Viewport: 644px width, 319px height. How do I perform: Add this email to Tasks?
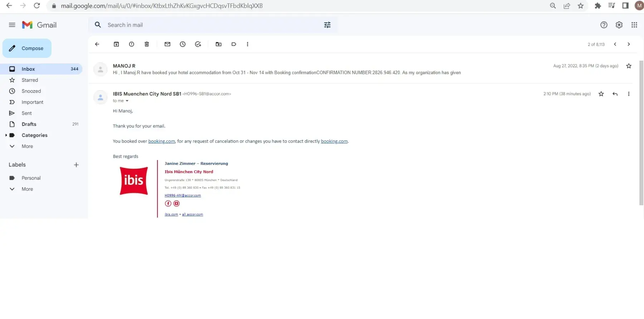[x=198, y=44]
